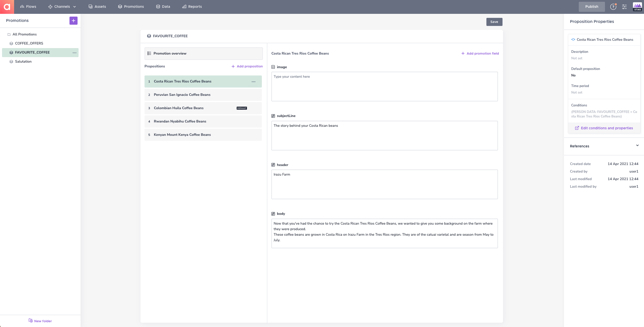
Task: Open Costa Rican proposition more options
Action: point(254,81)
